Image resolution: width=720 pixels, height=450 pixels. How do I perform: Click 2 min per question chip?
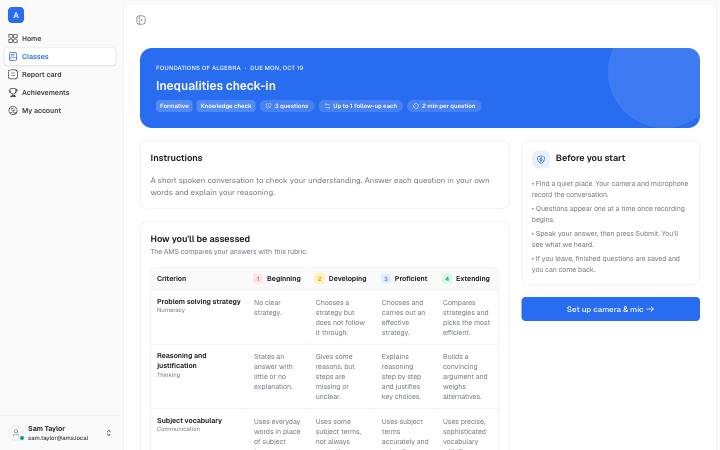444,106
